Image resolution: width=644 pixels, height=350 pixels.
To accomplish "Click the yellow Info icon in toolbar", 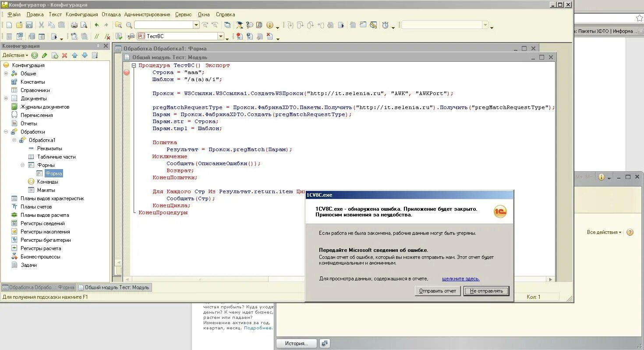I will 269,25.
